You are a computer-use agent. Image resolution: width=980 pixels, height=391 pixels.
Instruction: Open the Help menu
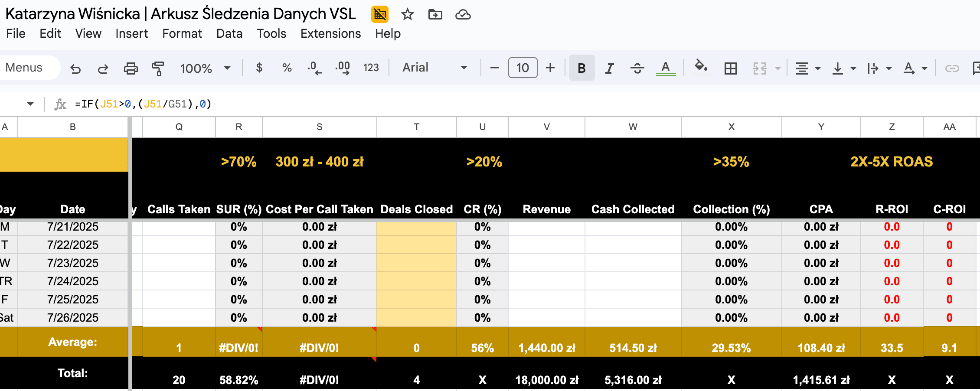388,34
